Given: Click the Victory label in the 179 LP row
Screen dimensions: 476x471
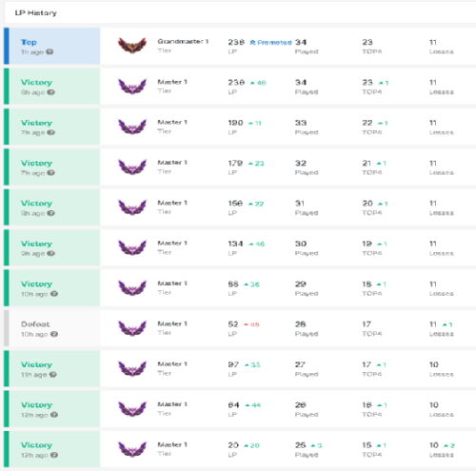Looking at the screenshot, I should click(x=36, y=163).
